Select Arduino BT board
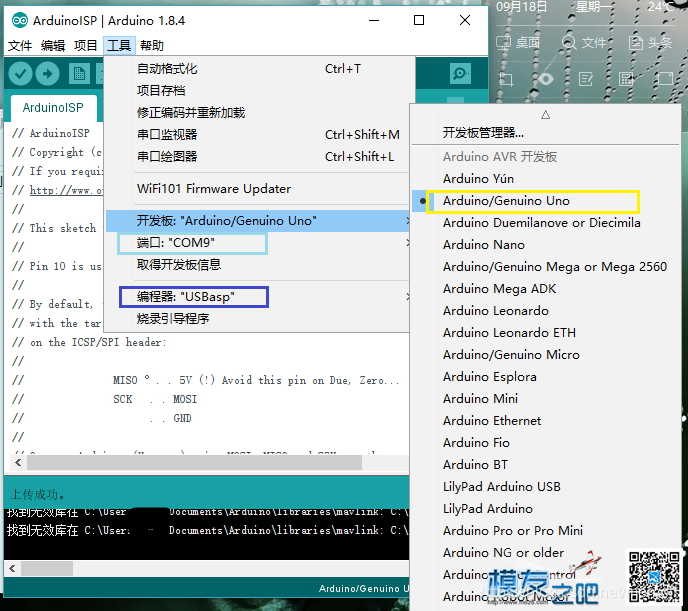 point(545,465)
